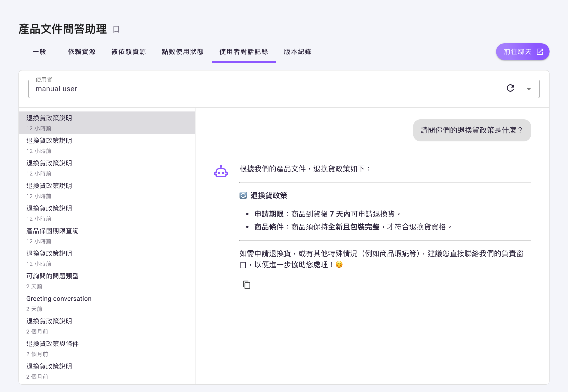Click the bold 申請期限 bullet text

pos(269,214)
